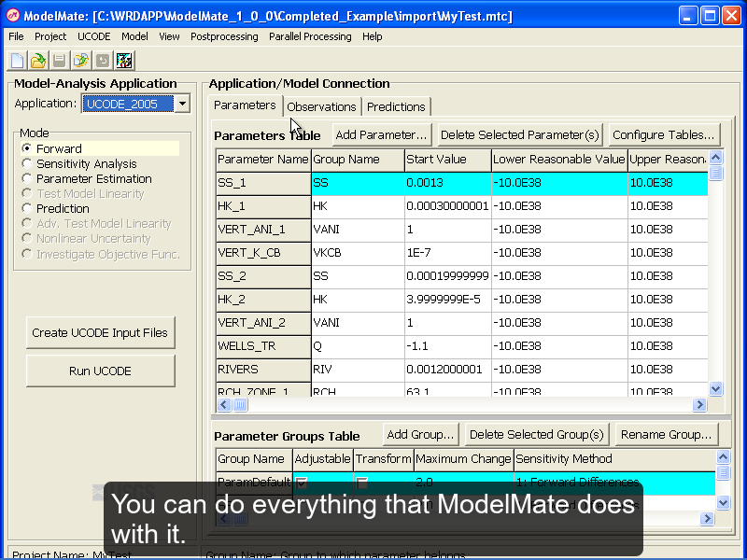The height and width of the screenshot is (560, 747).
Task: Open the Postprocessing menu
Action: (224, 36)
